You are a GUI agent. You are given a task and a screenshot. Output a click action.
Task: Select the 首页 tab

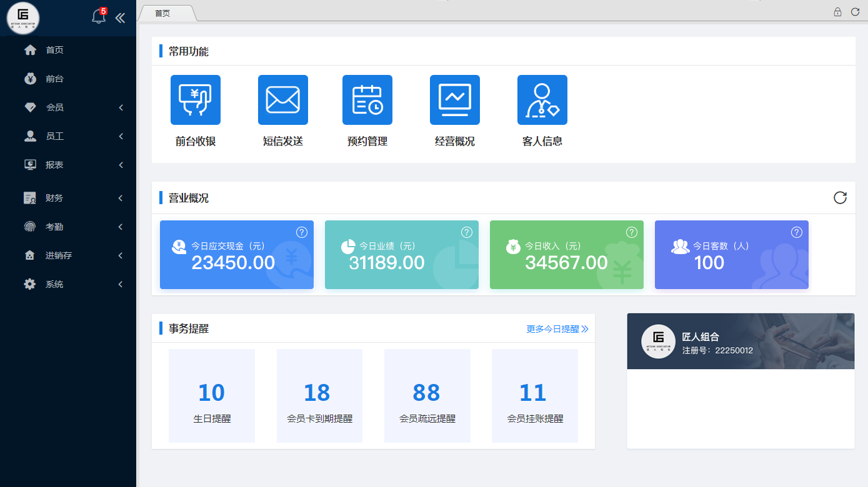(x=166, y=13)
